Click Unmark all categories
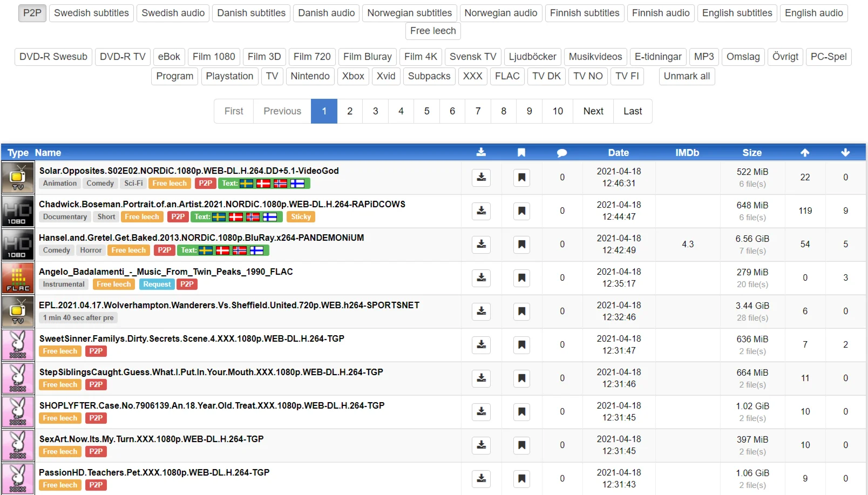 coord(687,76)
